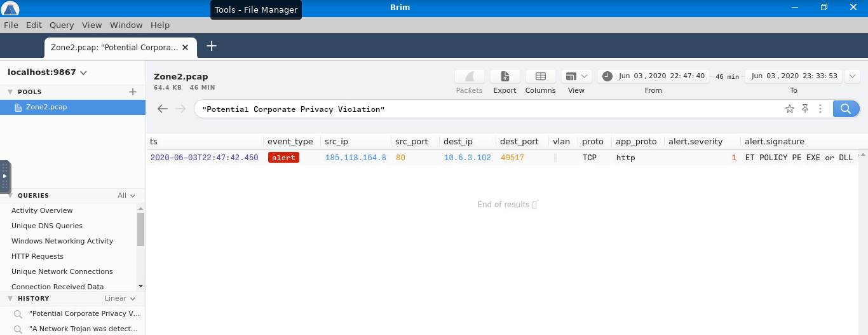Open the View layout dropdown
The height and width of the screenshot is (335, 868).
point(576,76)
